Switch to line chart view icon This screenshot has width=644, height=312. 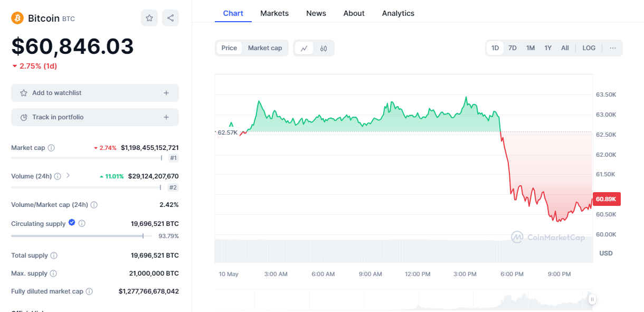[x=305, y=48]
